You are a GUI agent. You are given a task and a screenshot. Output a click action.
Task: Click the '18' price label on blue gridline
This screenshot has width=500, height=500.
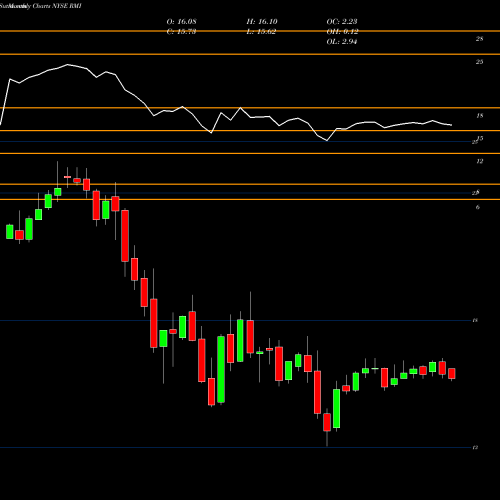[x=475, y=320]
